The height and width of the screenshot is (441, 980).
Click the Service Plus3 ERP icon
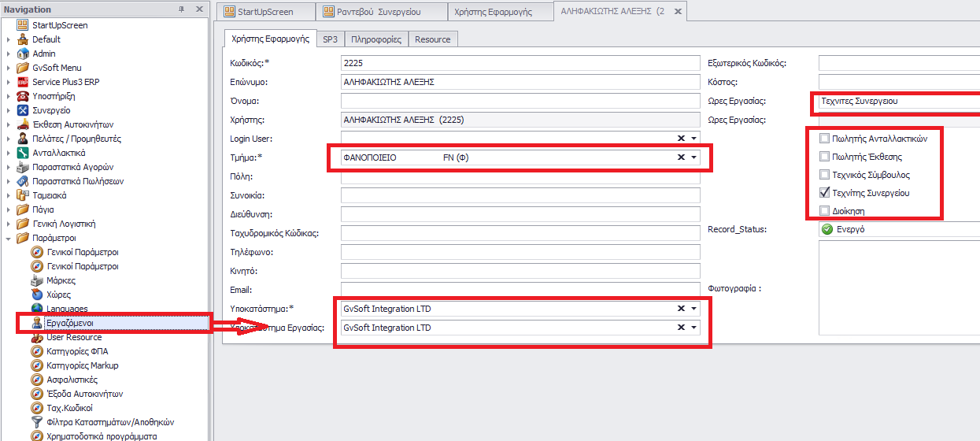coord(23,82)
